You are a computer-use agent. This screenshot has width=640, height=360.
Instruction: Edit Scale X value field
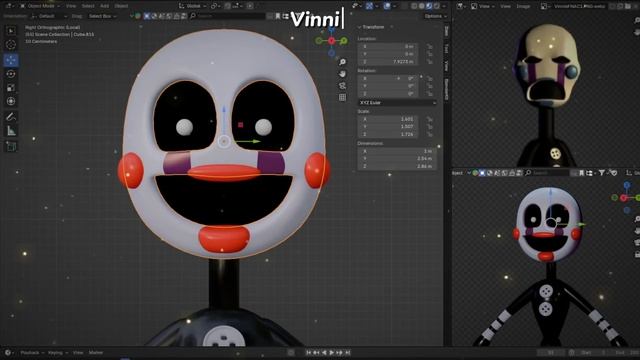388,119
